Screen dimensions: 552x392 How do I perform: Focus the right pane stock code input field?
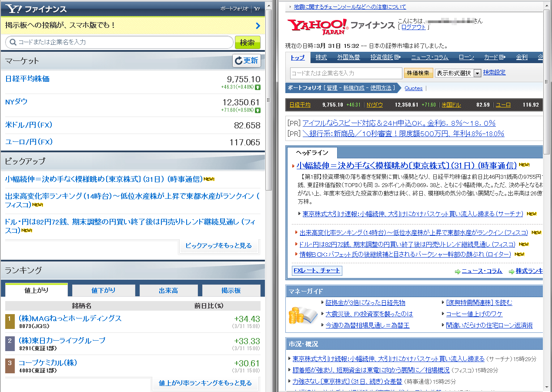point(346,73)
